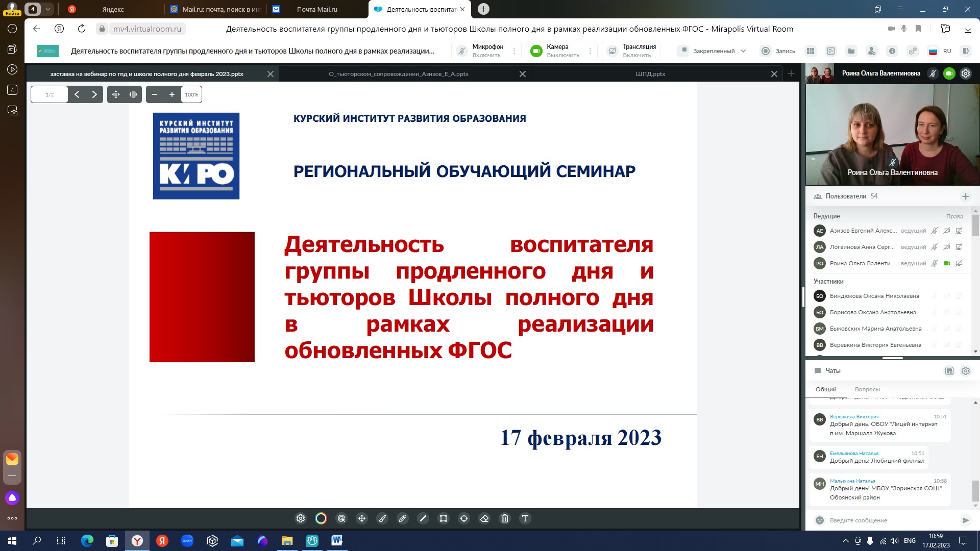980x551 pixels.
Task: Click the slide page number field 1/2
Action: coord(50,94)
